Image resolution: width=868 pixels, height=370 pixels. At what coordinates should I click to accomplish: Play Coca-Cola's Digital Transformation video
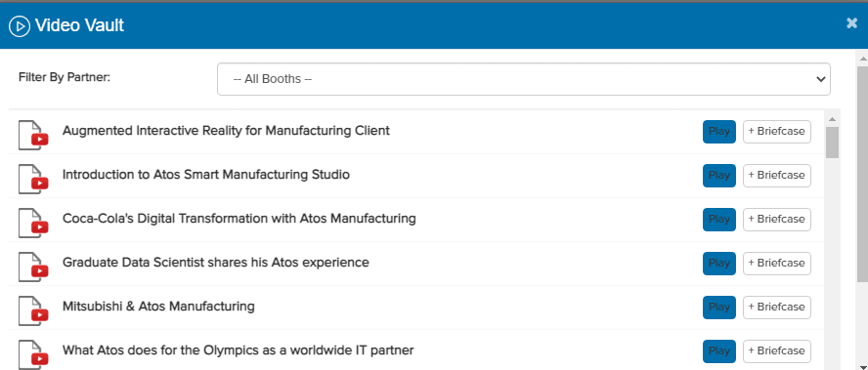click(x=719, y=220)
